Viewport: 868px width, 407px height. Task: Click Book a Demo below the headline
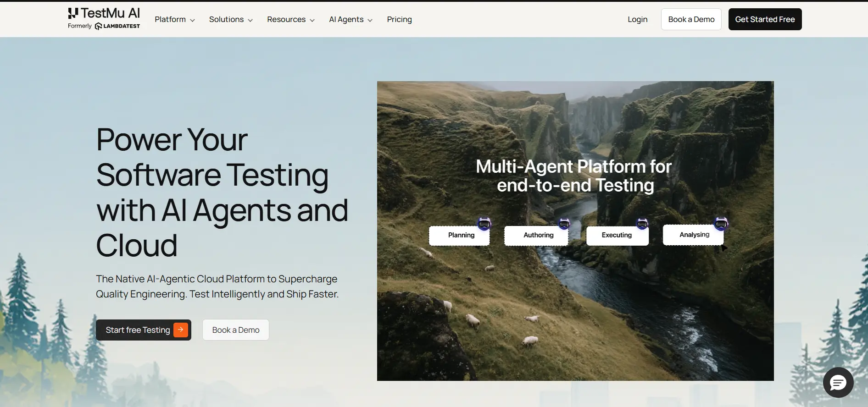point(236,330)
